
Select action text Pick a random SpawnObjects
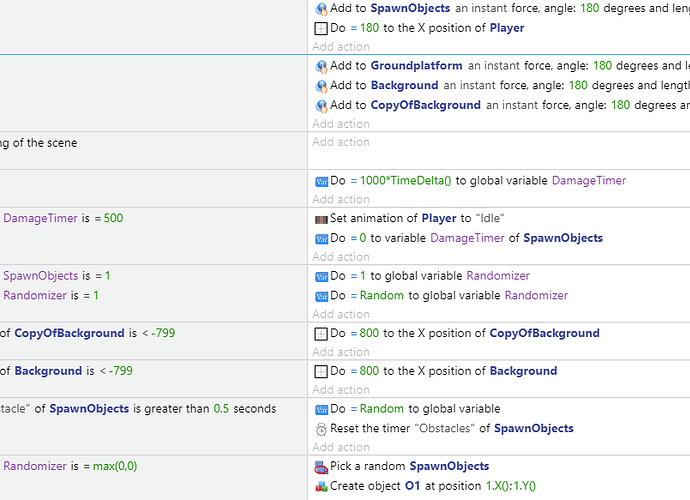(x=410, y=467)
